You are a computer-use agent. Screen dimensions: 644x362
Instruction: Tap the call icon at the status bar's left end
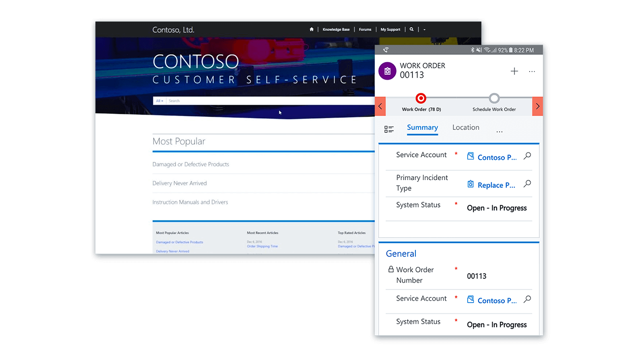(386, 50)
